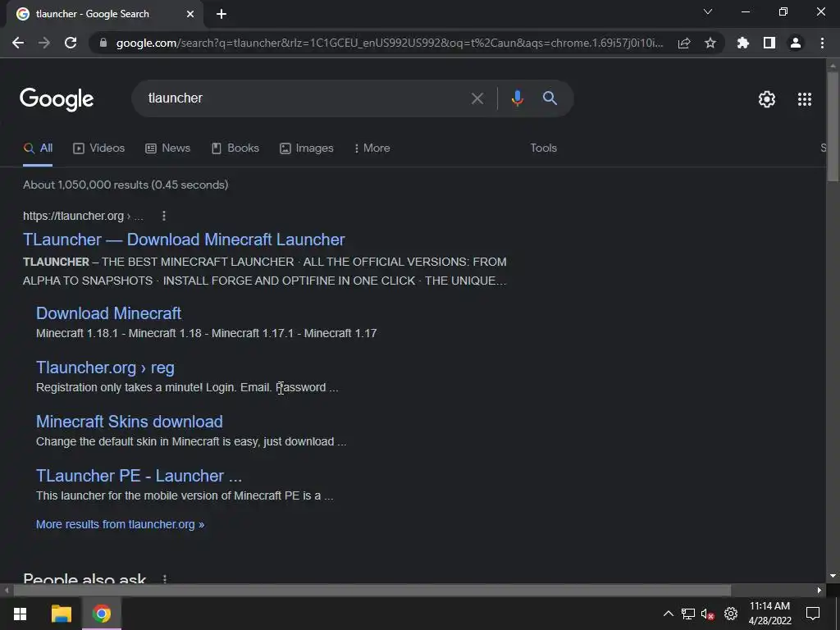Open the Chrome side panel
The height and width of the screenshot is (630, 840).
769,43
